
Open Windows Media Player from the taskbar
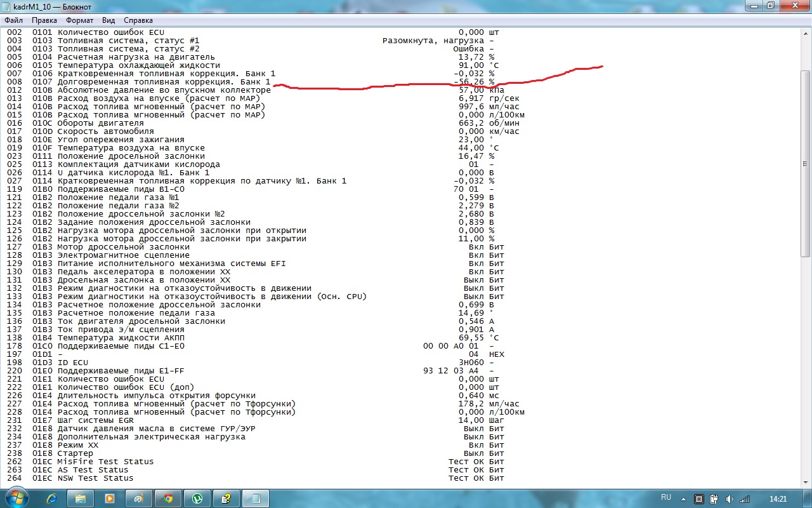coord(110,498)
